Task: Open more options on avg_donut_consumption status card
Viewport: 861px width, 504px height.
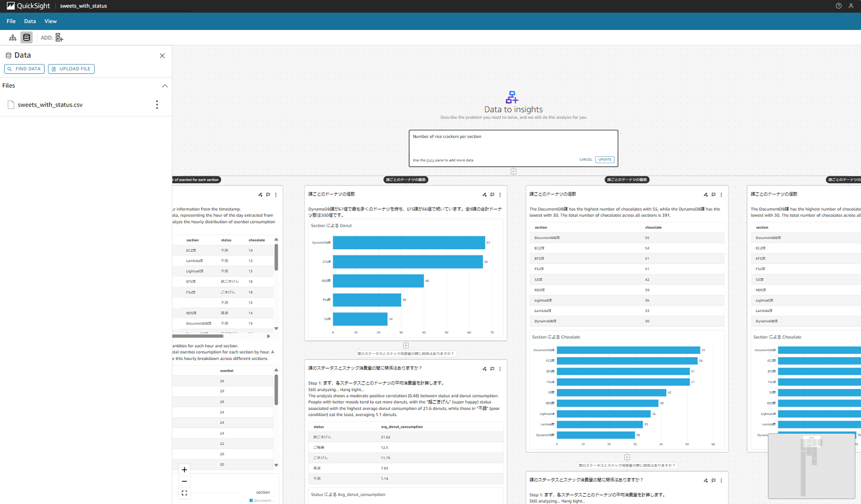Action: click(500, 369)
